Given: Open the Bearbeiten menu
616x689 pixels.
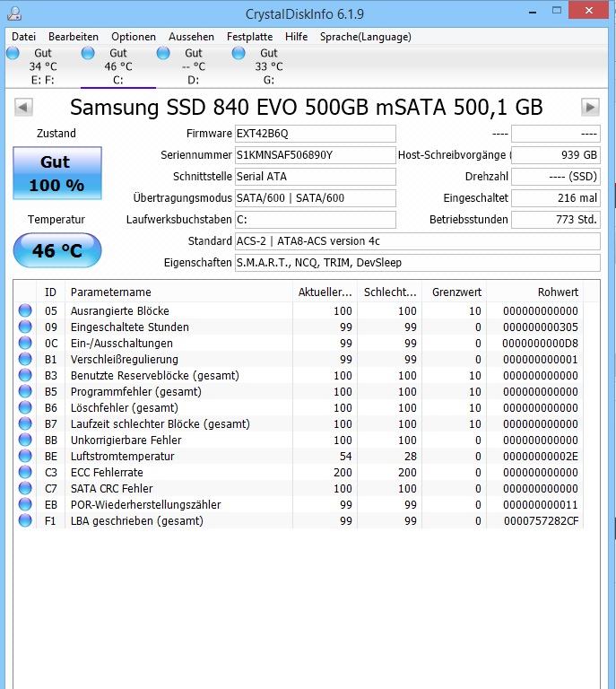Looking at the screenshot, I should pyautogui.click(x=74, y=37).
